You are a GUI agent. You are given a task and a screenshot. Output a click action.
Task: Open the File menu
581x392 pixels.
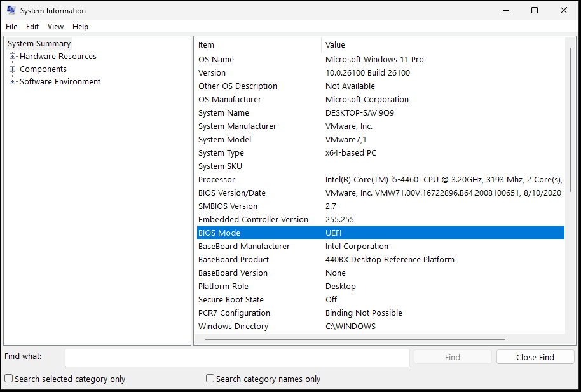click(x=11, y=26)
